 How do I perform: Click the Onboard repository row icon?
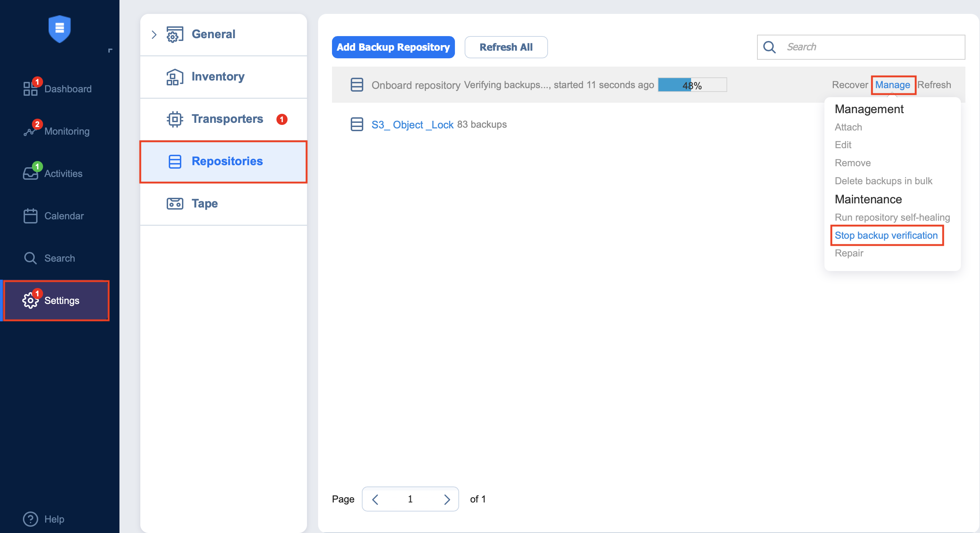point(357,85)
